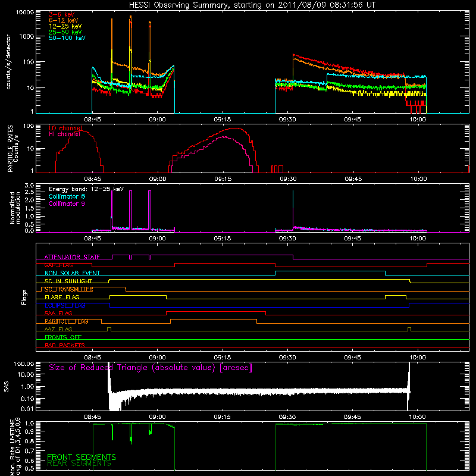Viewport: 476px width, 476px height.
Task: Select the 50-100 keV legend label
Action: (x=67, y=38)
